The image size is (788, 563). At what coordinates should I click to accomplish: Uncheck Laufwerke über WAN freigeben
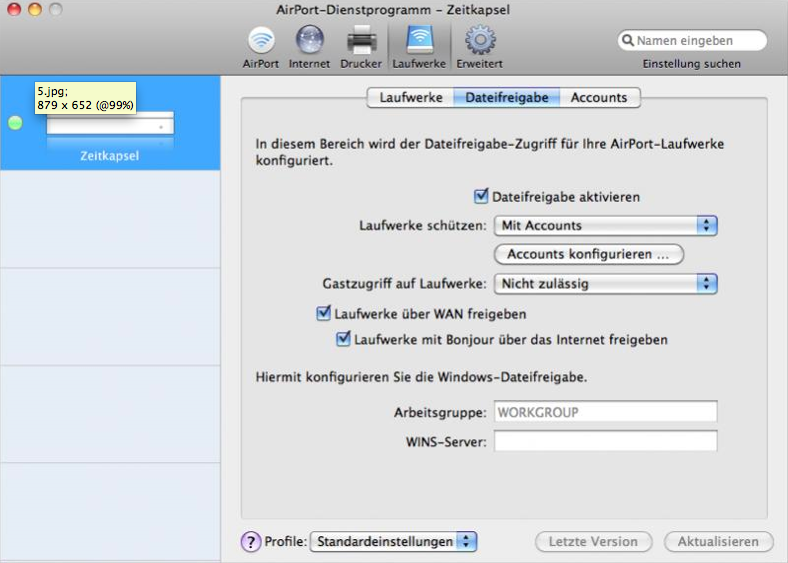click(x=323, y=313)
